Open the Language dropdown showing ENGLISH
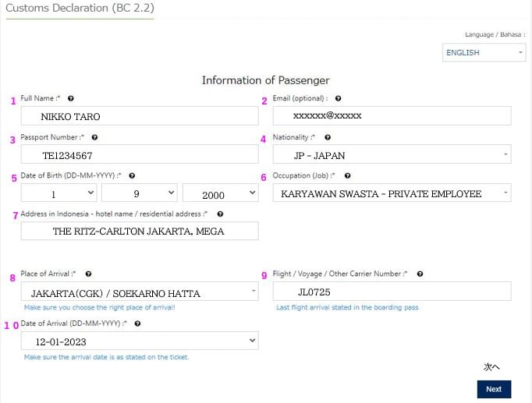Image resolution: width=532 pixels, height=403 pixels. tap(484, 53)
